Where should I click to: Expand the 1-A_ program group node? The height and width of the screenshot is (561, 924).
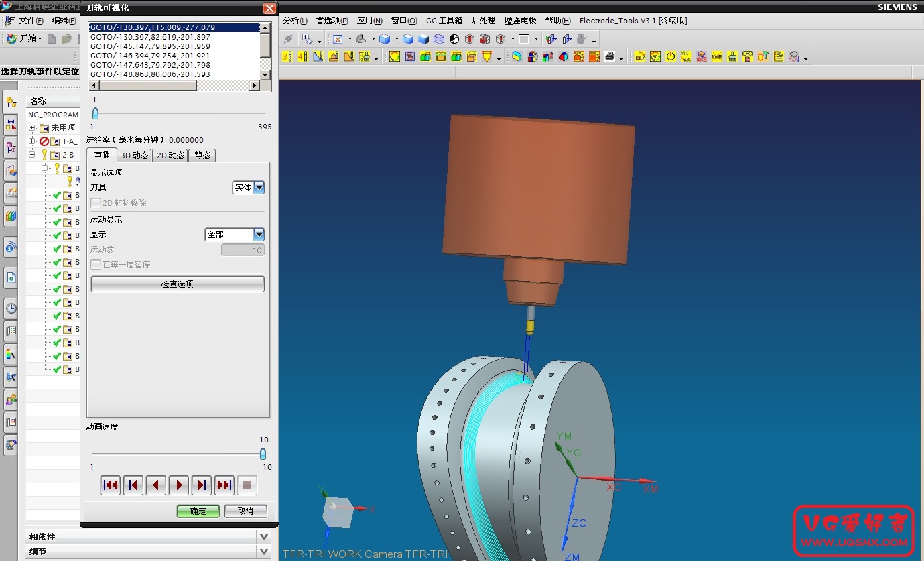(x=31, y=141)
